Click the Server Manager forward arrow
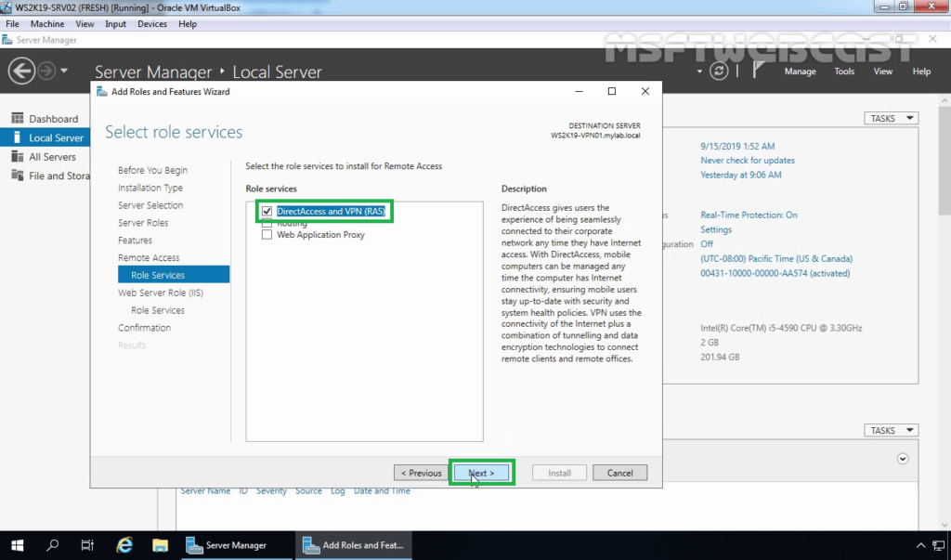This screenshot has width=951, height=560. tap(46, 71)
